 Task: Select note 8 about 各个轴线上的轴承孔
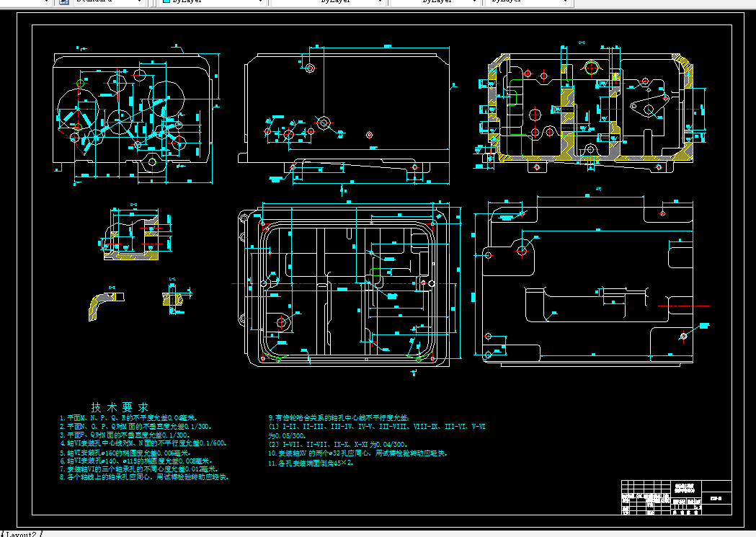click(144, 477)
